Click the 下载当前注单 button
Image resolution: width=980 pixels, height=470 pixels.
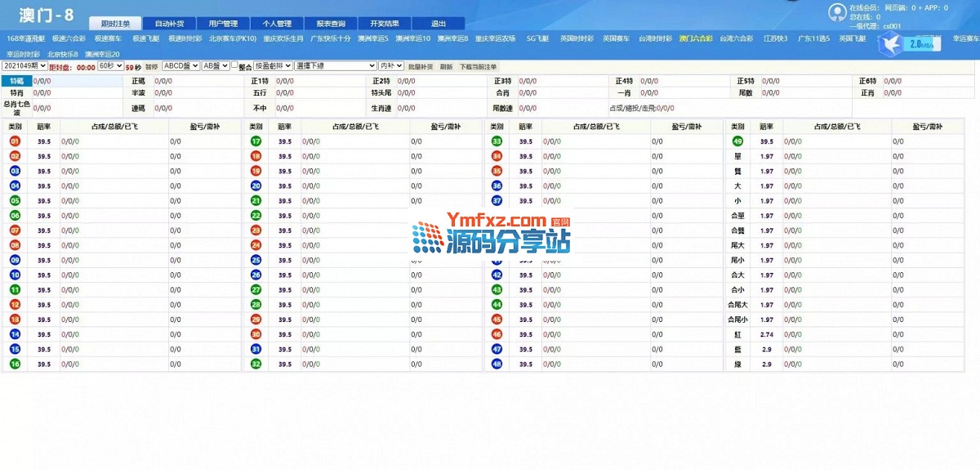click(478, 67)
